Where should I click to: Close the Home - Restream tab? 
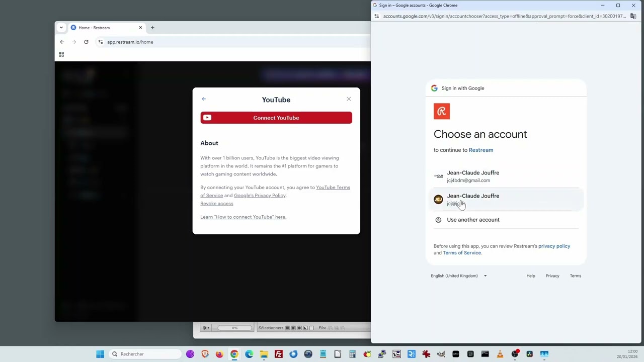[x=140, y=28]
